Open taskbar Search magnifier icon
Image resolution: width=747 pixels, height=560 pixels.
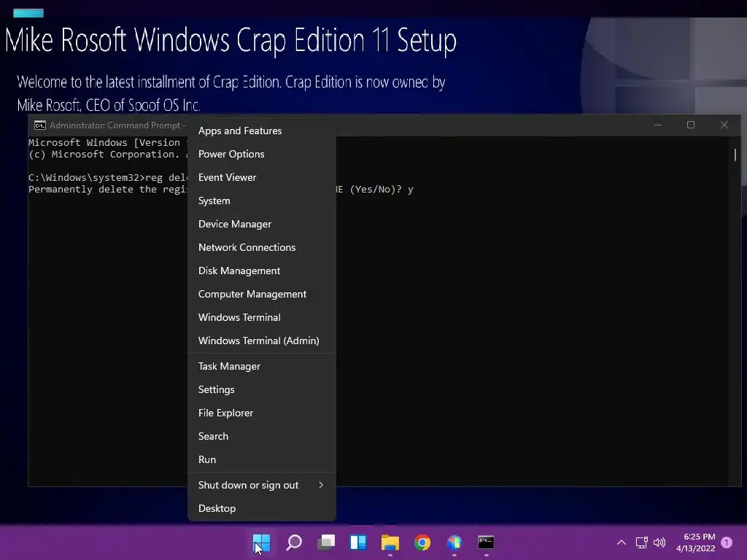coord(294,542)
